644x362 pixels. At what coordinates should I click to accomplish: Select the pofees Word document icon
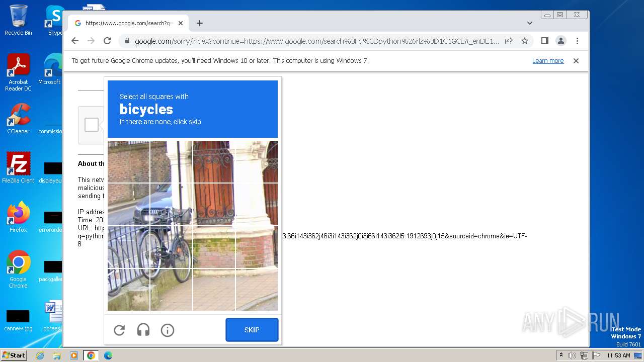coord(53,317)
